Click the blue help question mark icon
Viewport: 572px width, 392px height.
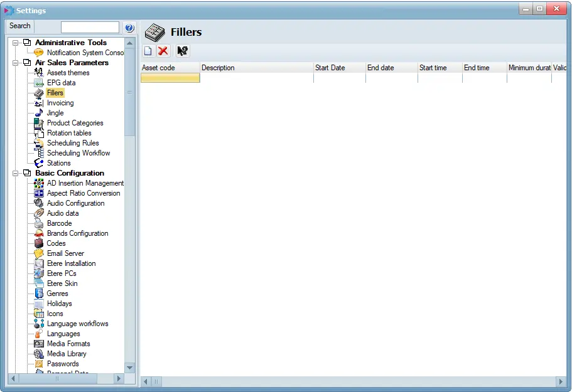[129, 28]
